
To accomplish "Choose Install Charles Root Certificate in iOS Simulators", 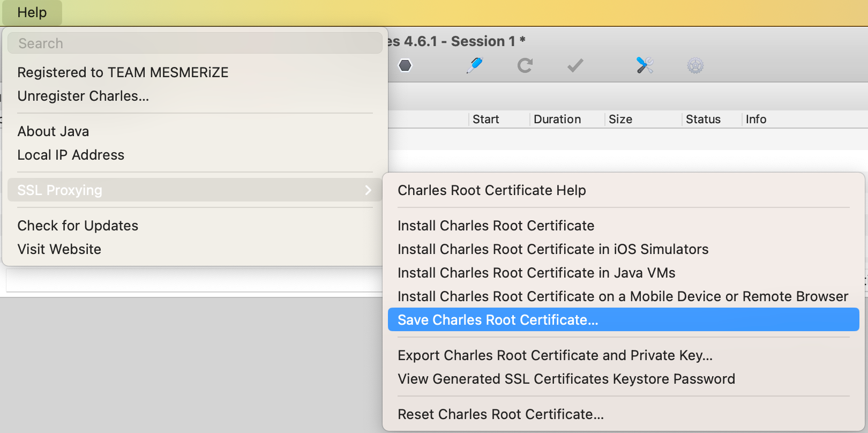I will [552, 249].
